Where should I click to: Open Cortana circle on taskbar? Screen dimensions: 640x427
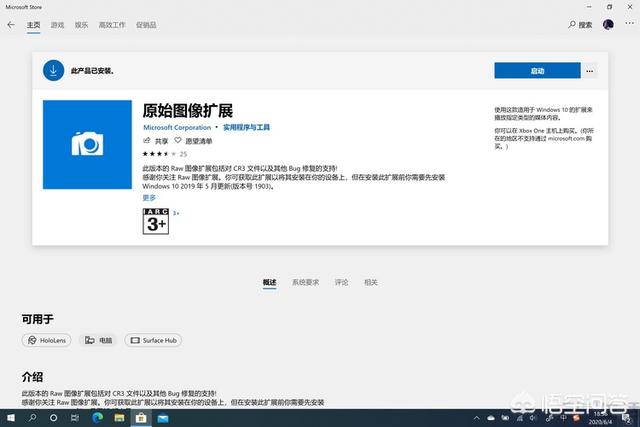coord(53,418)
